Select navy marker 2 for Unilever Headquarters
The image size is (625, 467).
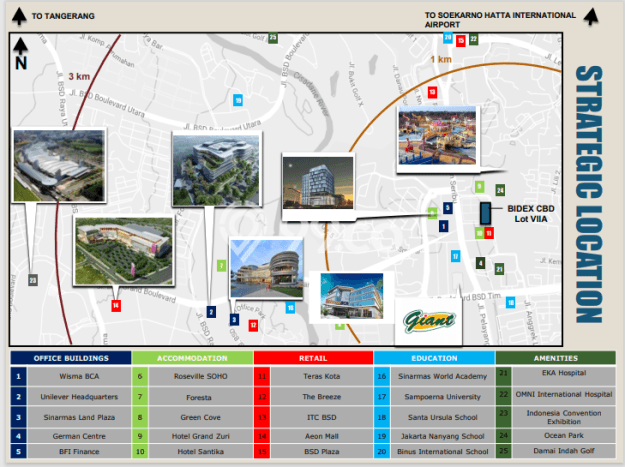[211, 312]
